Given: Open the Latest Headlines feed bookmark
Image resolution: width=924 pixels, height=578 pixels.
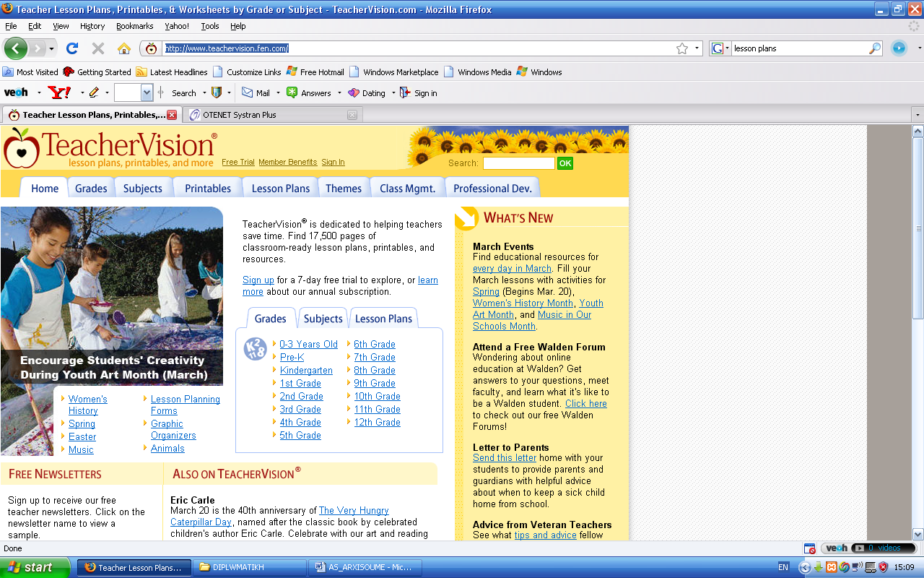Looking at the screenshot, I should pos(172,72).
